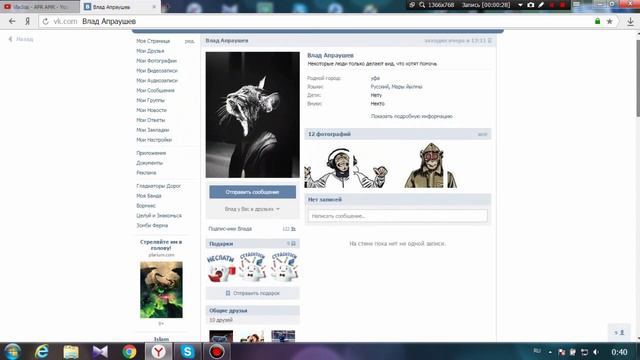Go to Моя Страница in the sidebar
This screenshot has width=640, height=360.
(153, 41)
